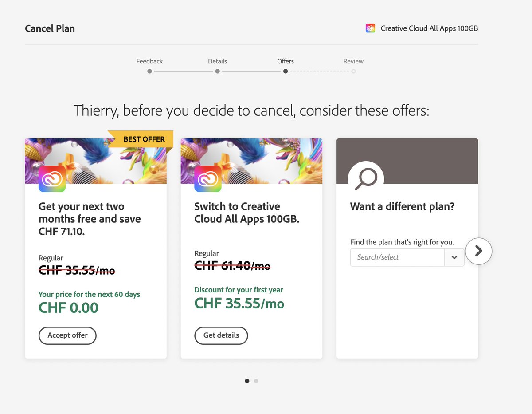The width and height of the screenshot is (532, 414).
Task: Click the 'Thierry, before you decide to cancel' headline
Action: click(251, 110)
